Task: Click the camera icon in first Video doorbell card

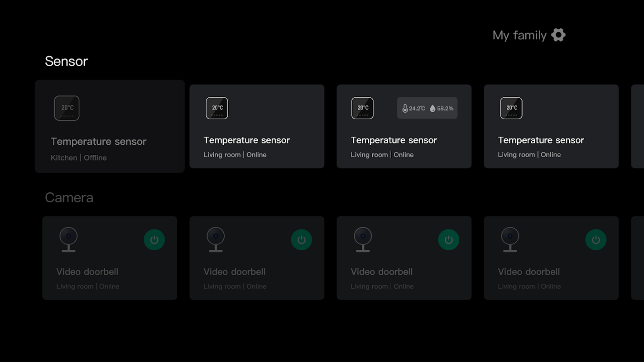Action: point(68,240)
